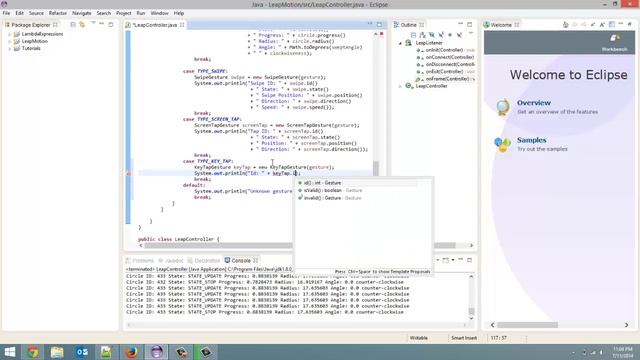Maximize the Package Explorer view
This screenshot has width=640, height=360.
point(111,24)
